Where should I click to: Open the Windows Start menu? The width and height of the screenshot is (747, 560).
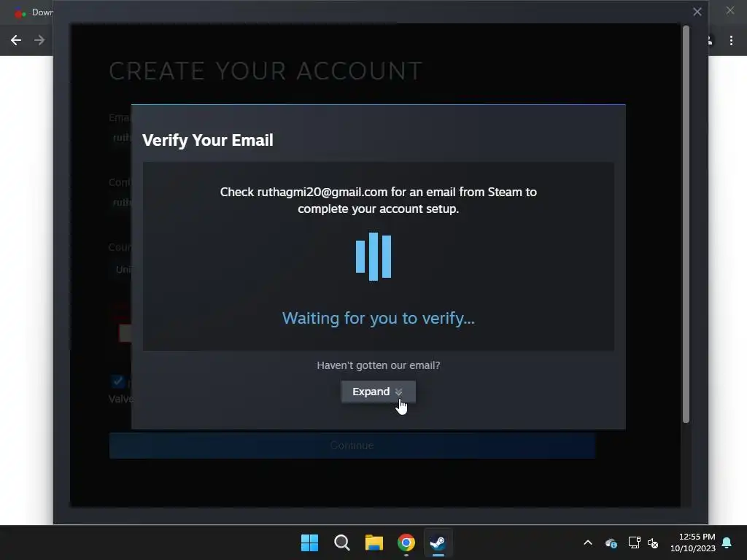(x=309, y=542)
